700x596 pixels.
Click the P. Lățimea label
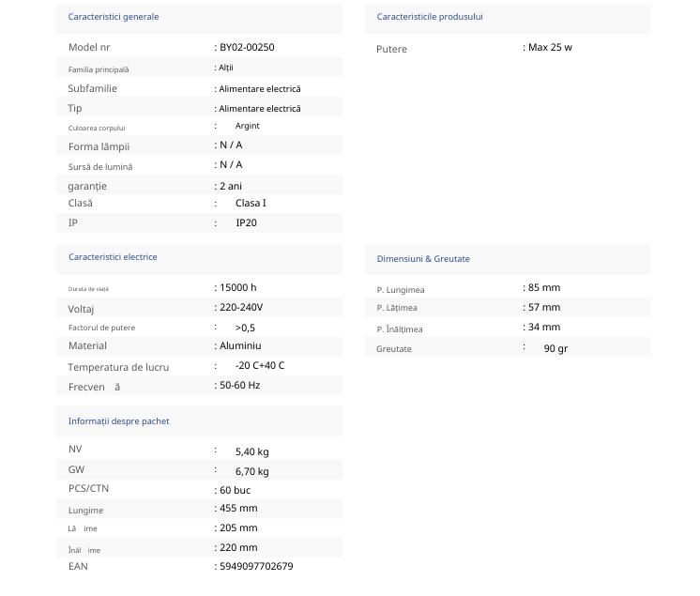point(397,308)
